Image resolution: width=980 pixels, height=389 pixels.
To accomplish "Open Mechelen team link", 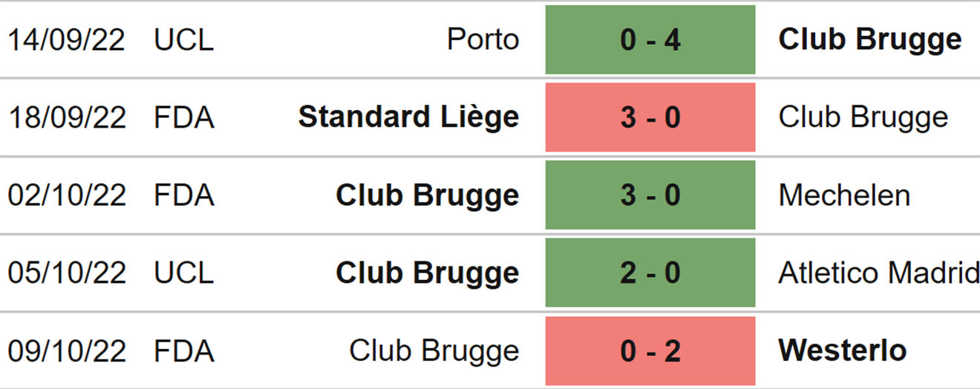I will click(x=844, y=195).
